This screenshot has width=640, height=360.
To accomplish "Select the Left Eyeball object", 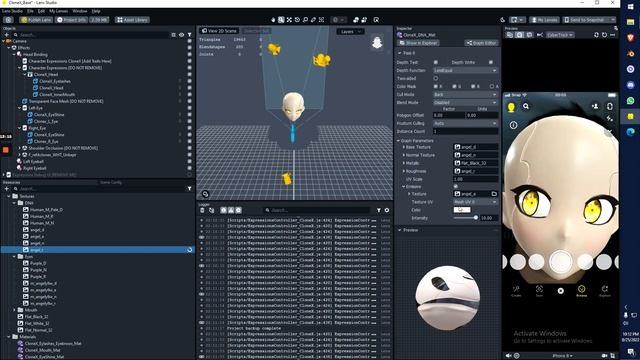I will [34, 162].
